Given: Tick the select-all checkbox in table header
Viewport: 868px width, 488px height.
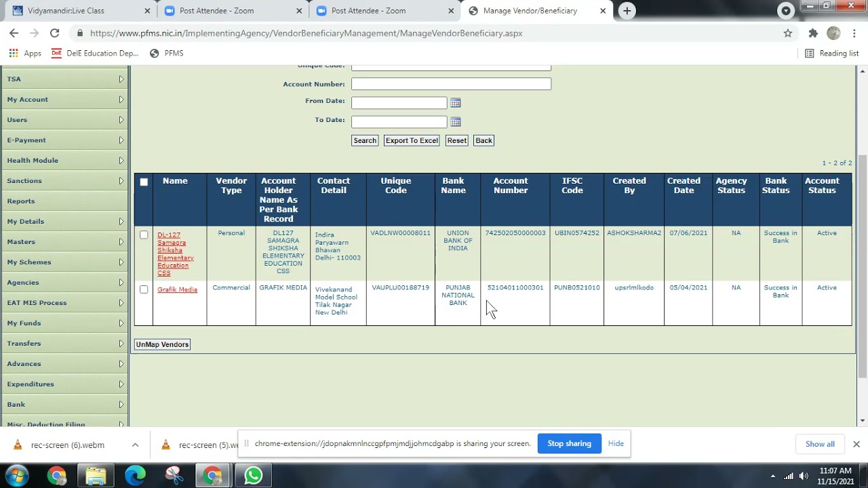Looking at the screenshot, I should pyautogui.click(x=144, y=182).
